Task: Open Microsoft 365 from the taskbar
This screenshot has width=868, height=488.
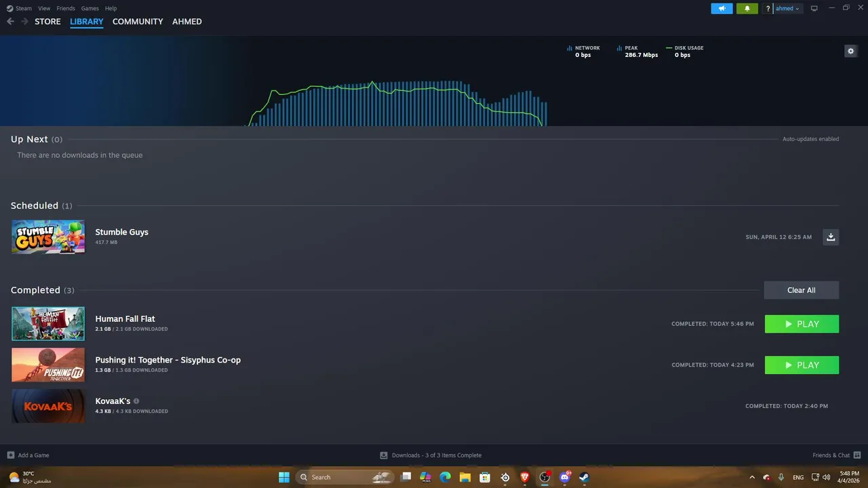Action: coord(426,477)
